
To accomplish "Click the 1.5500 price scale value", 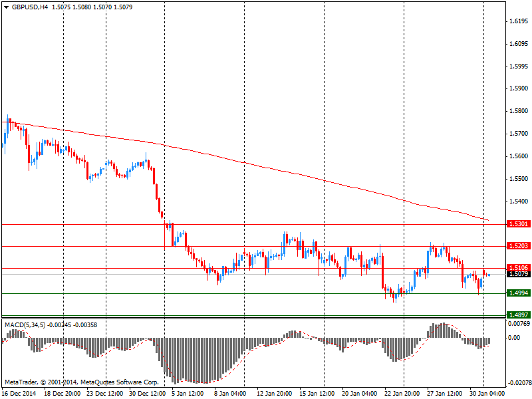I will (x=519, y=179).
